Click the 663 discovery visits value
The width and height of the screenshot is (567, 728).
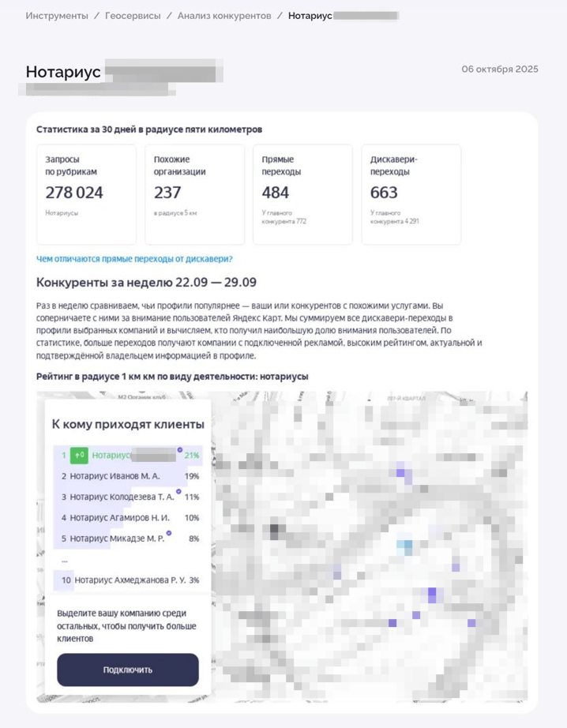click(x=384, y=193)
